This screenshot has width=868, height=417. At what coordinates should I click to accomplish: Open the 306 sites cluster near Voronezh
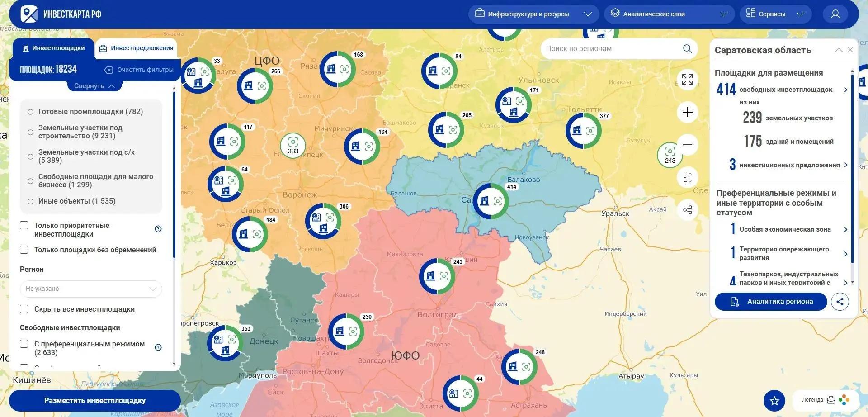(x=323, y=221)
